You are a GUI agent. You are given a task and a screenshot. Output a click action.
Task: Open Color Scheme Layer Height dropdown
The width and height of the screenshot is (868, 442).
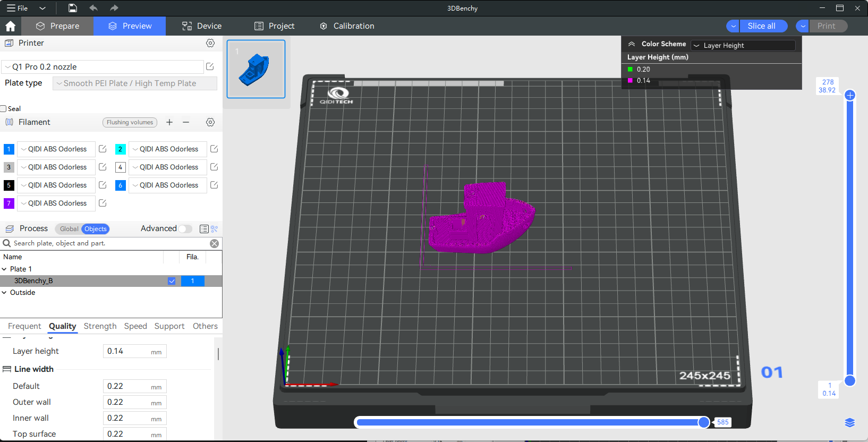[743, 45]
